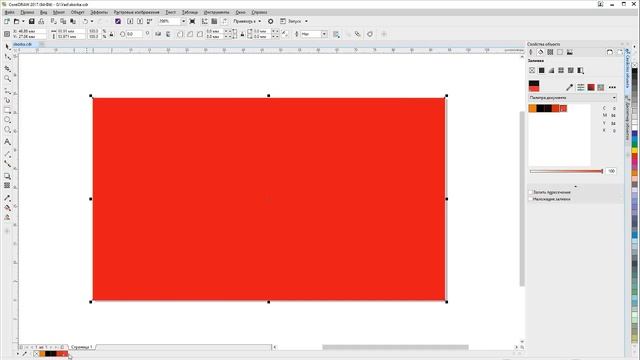640x360 pixels.
Task: Click the Save floppy disk icon
Action: (x=31, y=21)
